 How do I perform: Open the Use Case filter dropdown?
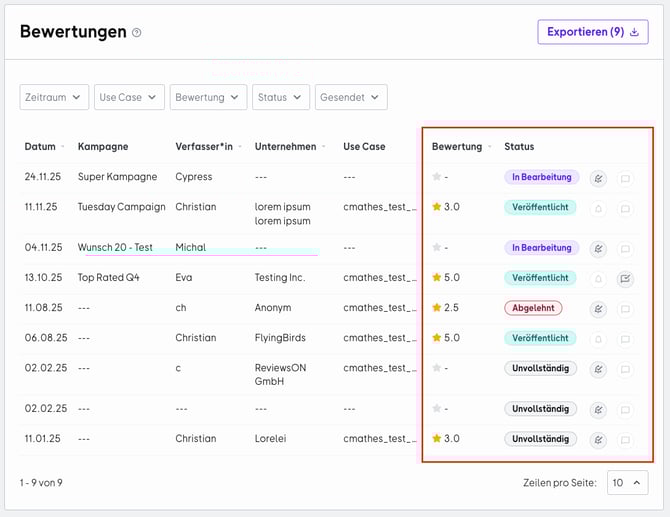(127, 97)
